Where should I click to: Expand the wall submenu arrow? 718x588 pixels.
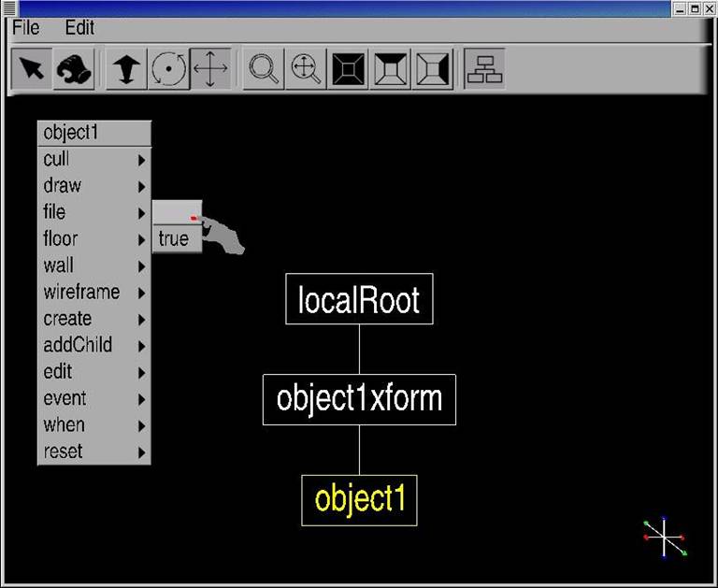[142, 266]
